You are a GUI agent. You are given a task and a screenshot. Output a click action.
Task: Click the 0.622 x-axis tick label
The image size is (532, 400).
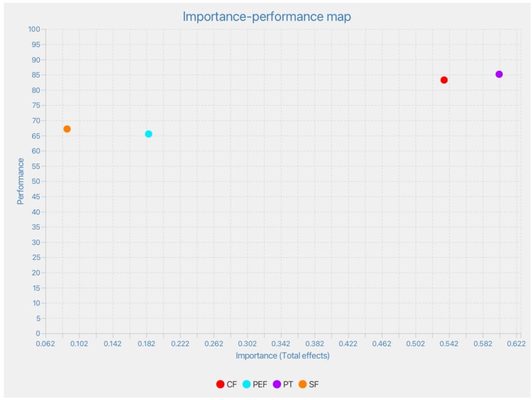(x=517, y=344)
